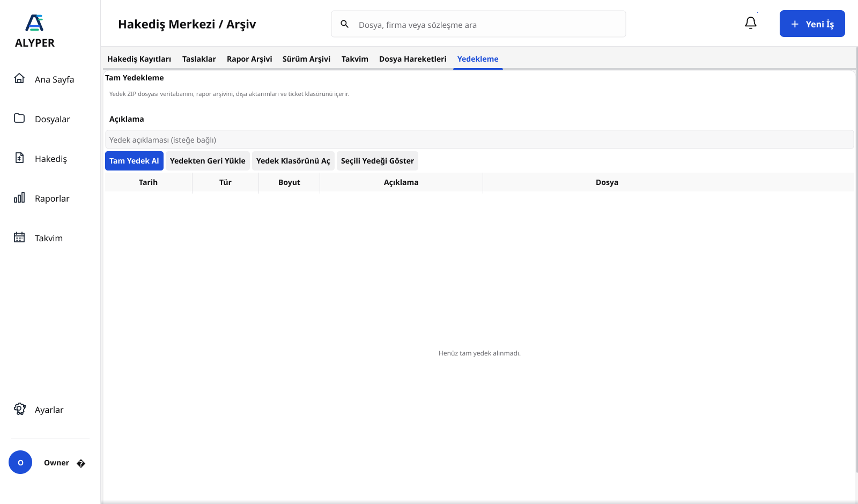Open the Sürüm Arşivi tab
The height and width of the screenshot is (504, 858).
(x=306, y=59)
